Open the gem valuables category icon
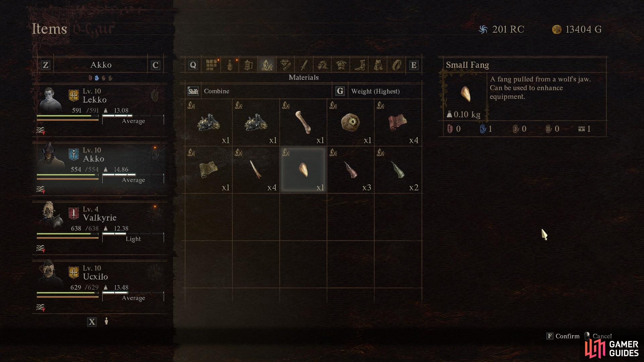 click(x=285, y=65)
